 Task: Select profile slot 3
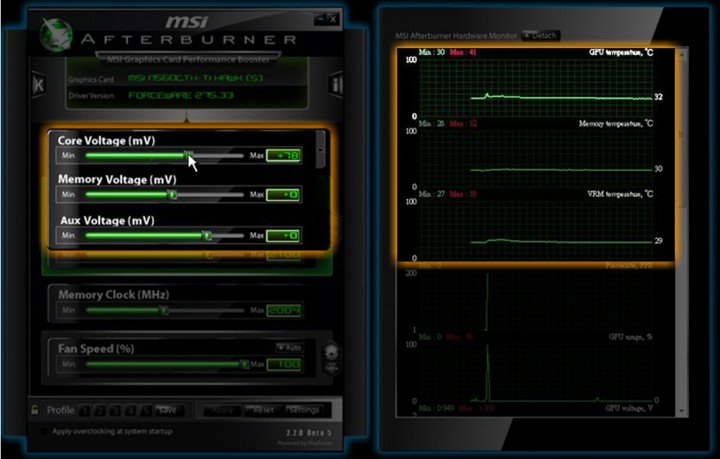pos(115,410)
